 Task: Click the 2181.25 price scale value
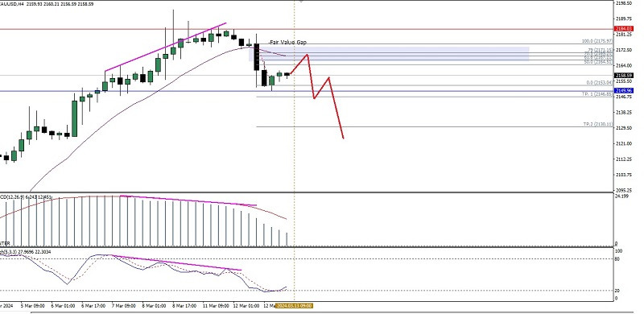click(623, 35)
